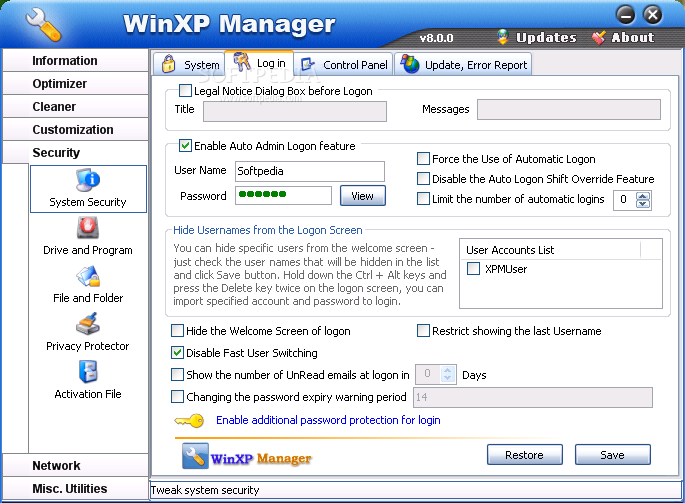Click the User Accounts List column header
The width and height of the screenshot is (685, 503).
[551, 250]
